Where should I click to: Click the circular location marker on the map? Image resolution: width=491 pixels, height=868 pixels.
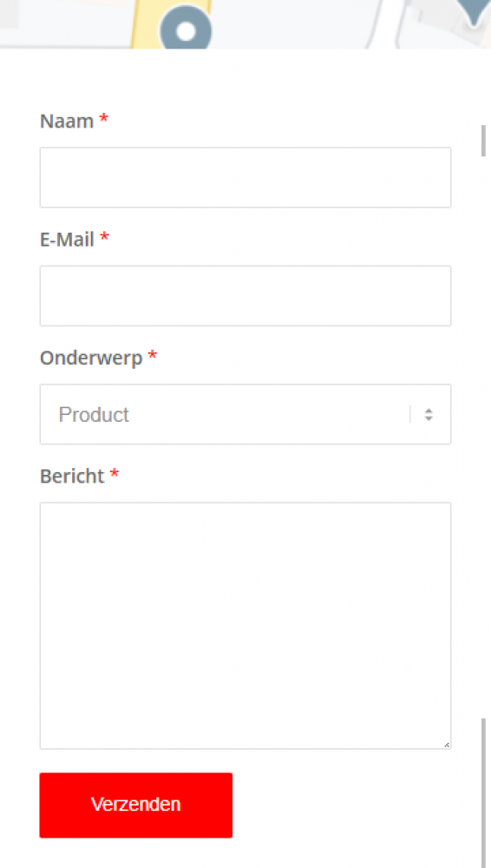(186, 29)
